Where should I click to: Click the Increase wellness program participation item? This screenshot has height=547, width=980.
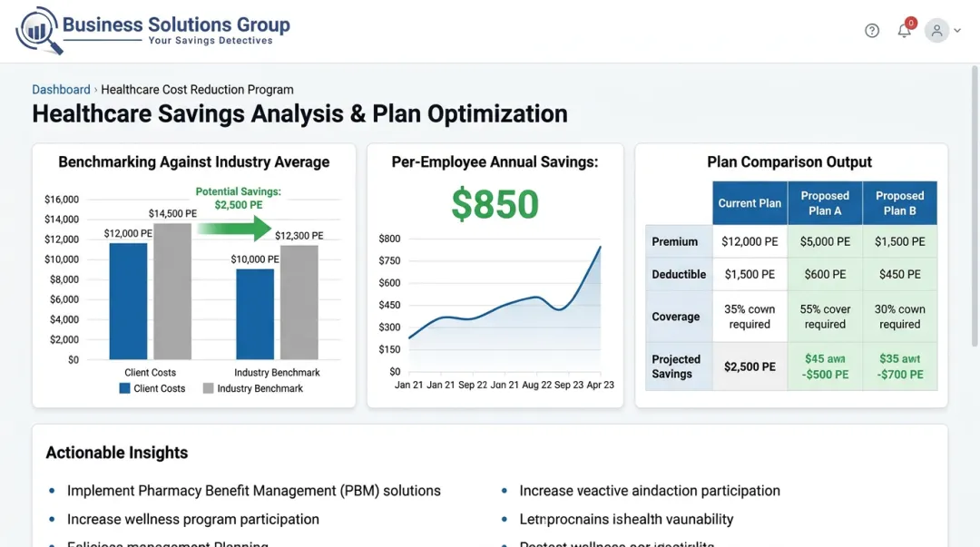(193, 519)
